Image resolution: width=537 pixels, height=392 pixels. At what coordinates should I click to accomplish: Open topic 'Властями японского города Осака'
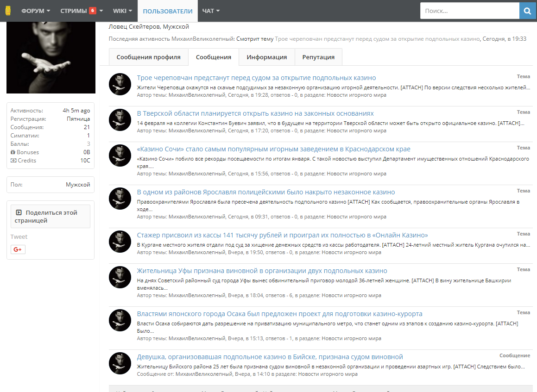[279, 314]
